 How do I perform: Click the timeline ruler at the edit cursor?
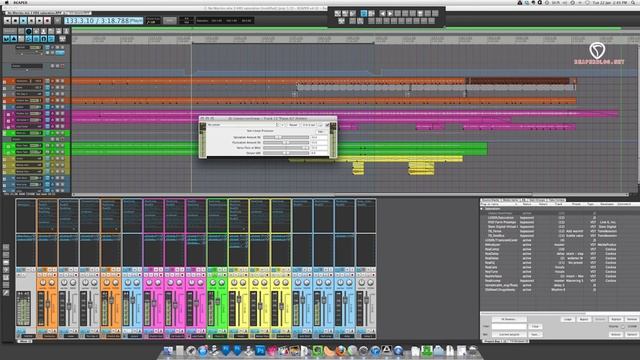click(192, 40)
